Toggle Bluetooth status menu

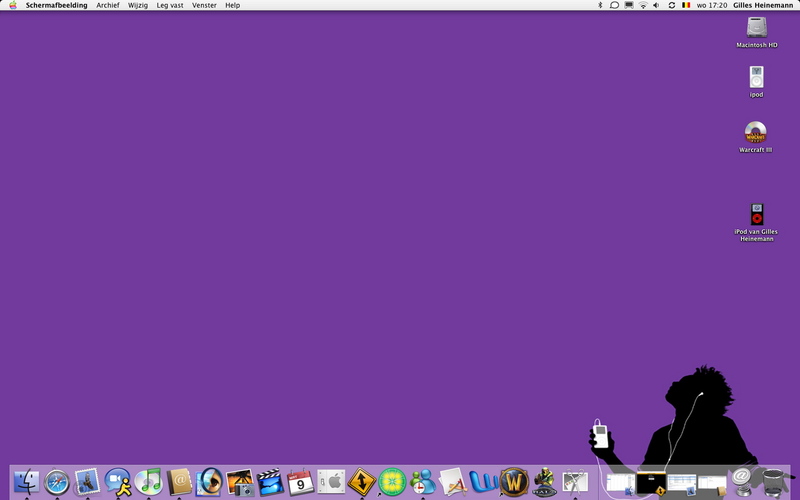coord(600,5)
